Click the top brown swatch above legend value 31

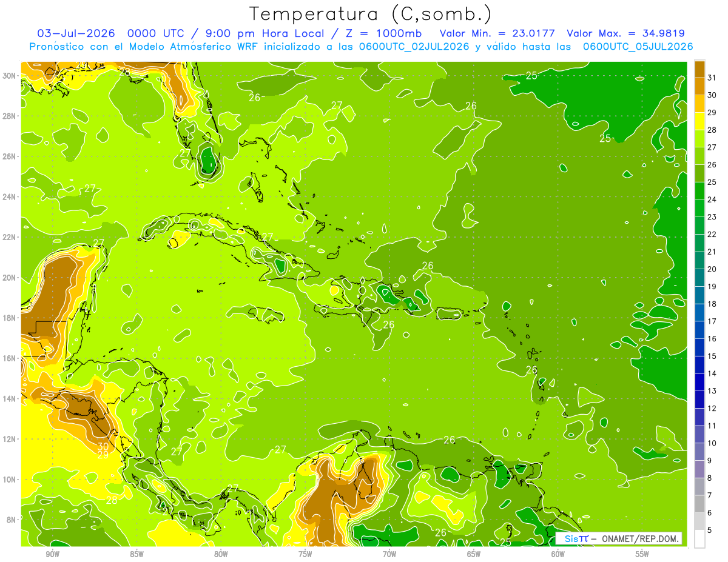click(x=699, y=69)
